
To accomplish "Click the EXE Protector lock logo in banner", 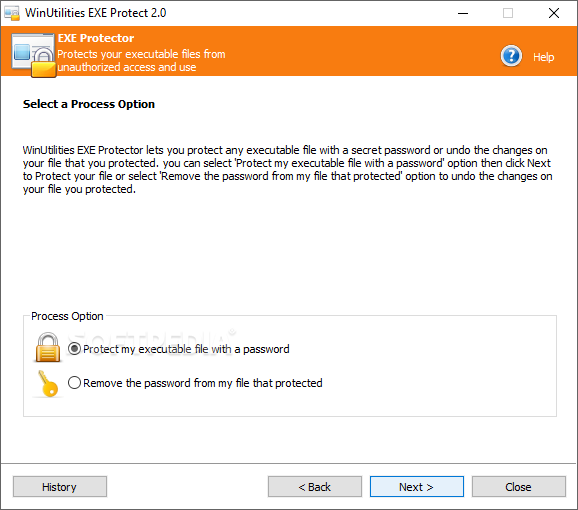I will tap(34, 55).
